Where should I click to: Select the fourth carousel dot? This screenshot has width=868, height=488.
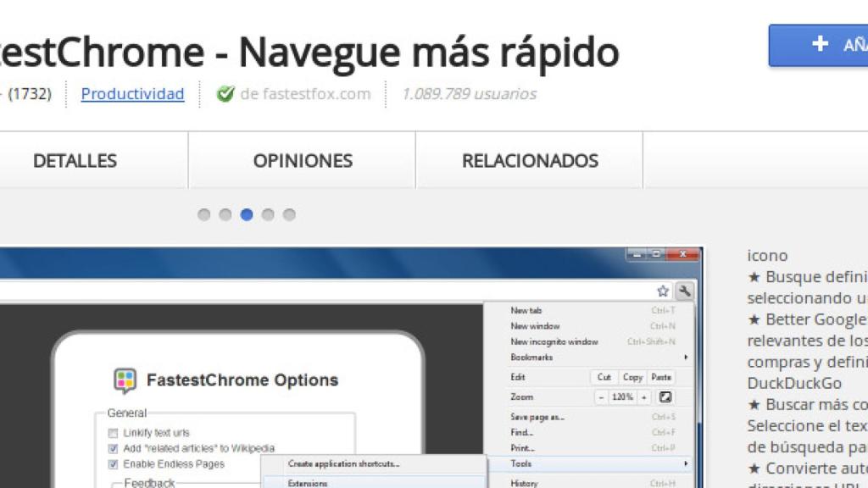[x=268, y=215]
